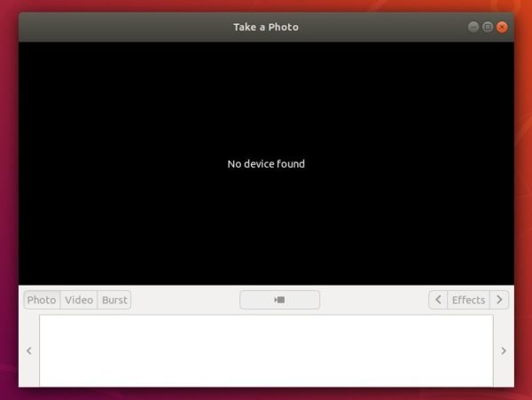Select the Photo mode tab
The image size is (532, 400).
[42, 300]
